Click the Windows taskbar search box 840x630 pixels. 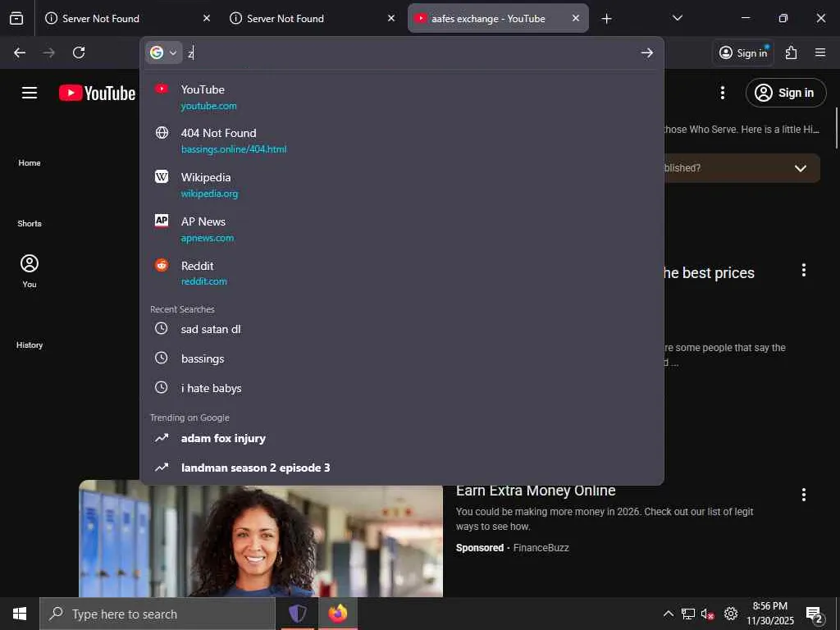coord(157,614)
